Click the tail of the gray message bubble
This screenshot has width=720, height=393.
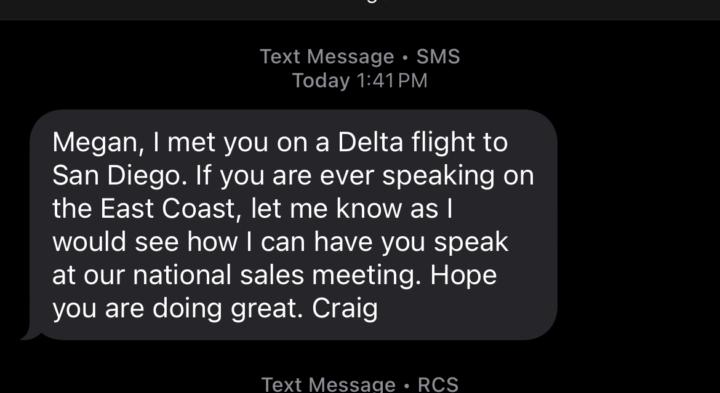pyautogui.click(x=30, y=333)
